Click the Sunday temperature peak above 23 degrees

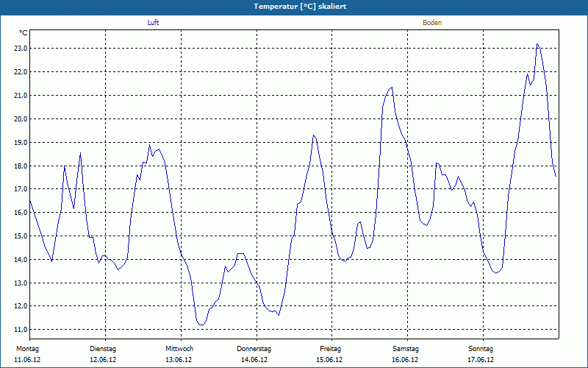[x=537, y=44]
